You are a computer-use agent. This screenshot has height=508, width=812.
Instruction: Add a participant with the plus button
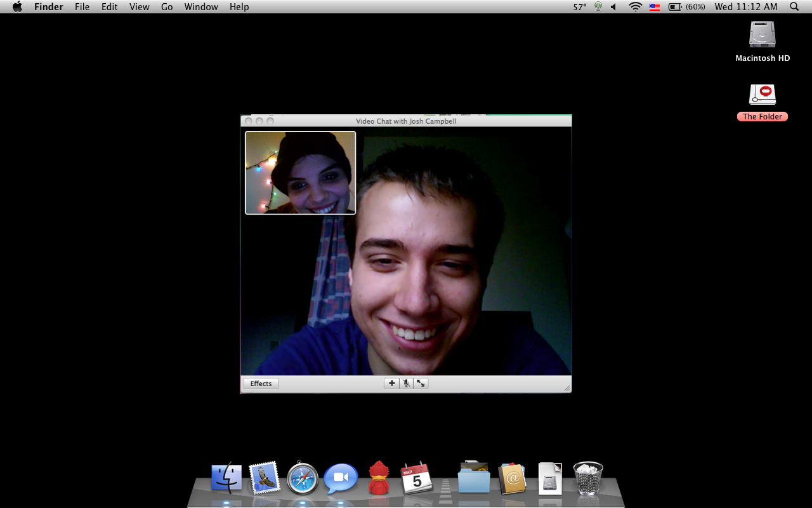point(391,384)
